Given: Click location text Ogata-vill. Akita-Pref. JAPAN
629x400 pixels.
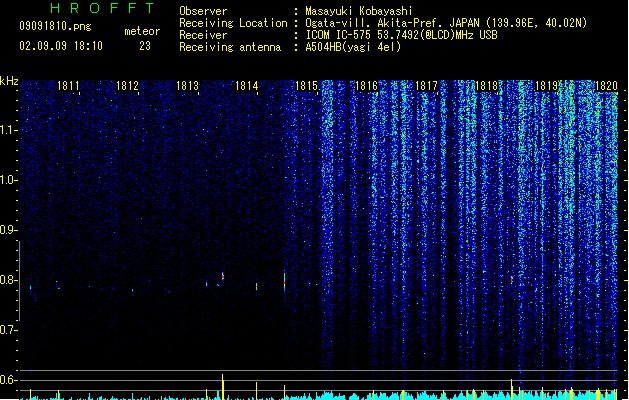Looking at the screenshot, I should coord(394,23).
